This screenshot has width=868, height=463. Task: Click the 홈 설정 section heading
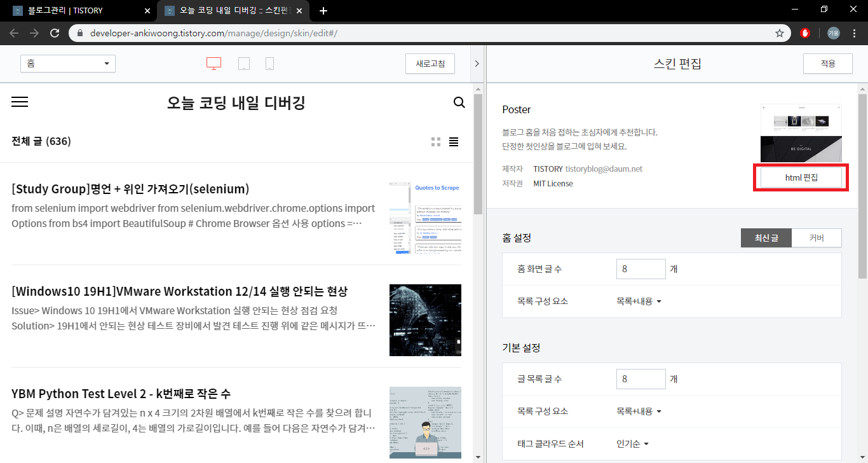(x=517, y=238)
